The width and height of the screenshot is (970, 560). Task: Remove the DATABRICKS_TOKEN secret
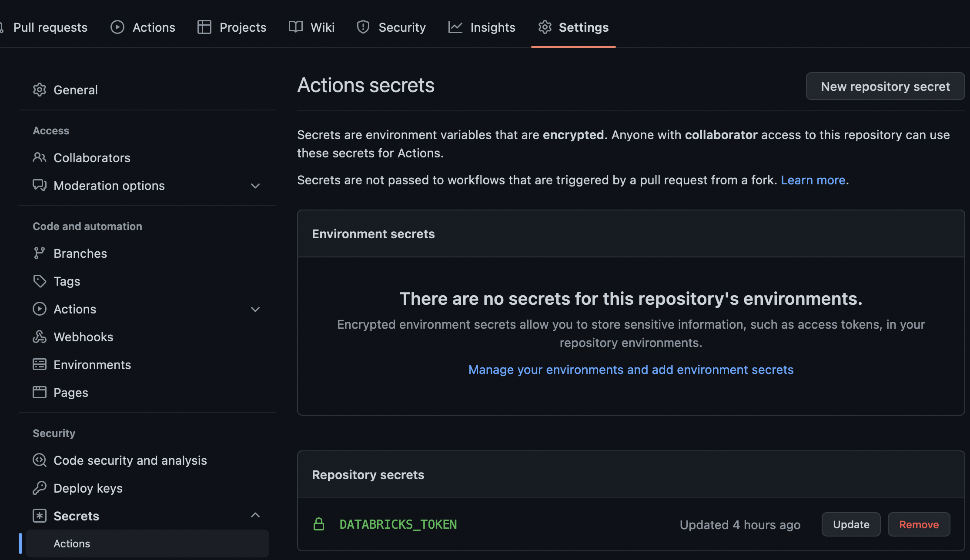[x=919, y=524]
